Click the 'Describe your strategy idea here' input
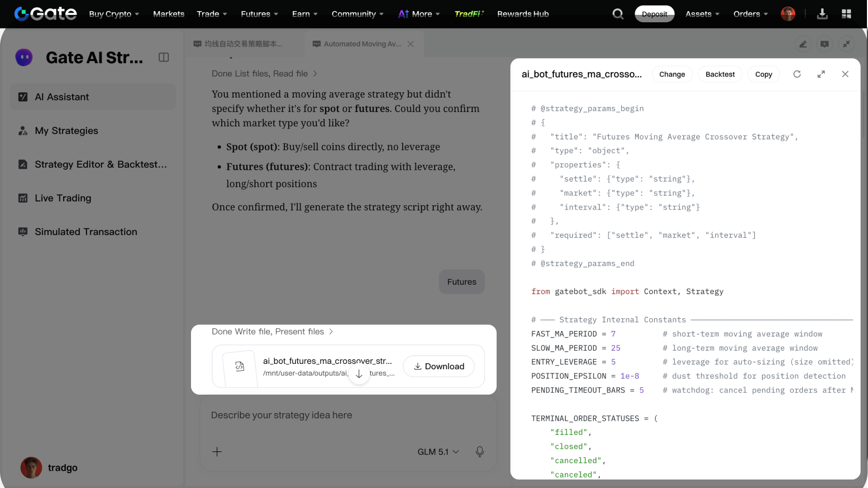 tap(348, 415)
